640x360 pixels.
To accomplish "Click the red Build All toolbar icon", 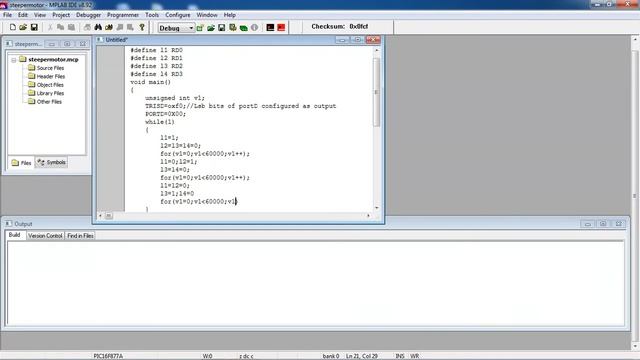I will point(281,28).
